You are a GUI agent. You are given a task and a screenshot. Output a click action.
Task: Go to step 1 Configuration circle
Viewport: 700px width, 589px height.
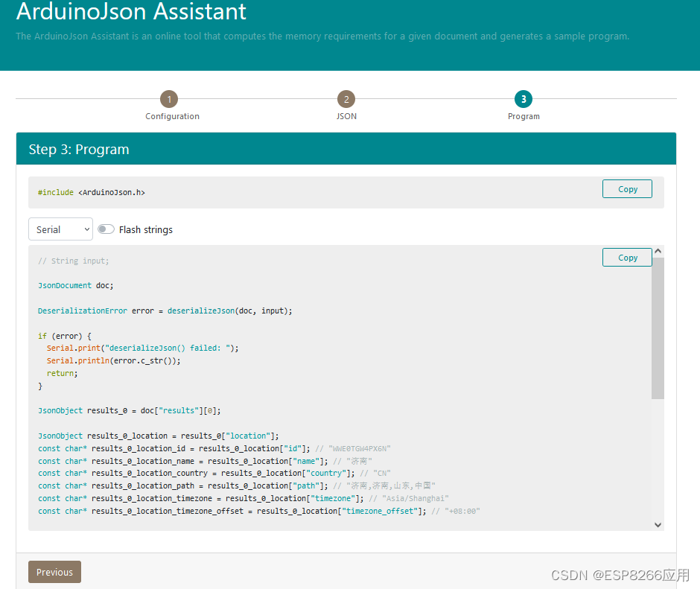pos(169,99)
